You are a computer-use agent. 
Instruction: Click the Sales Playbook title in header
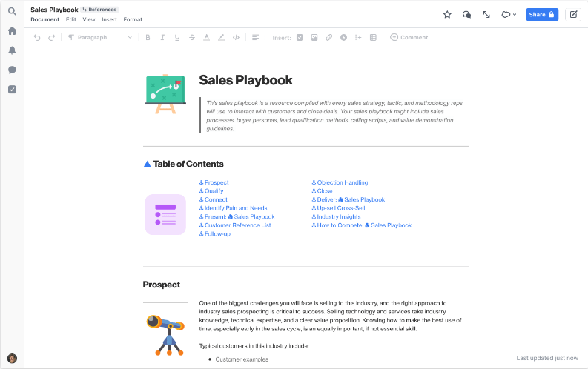54,10
